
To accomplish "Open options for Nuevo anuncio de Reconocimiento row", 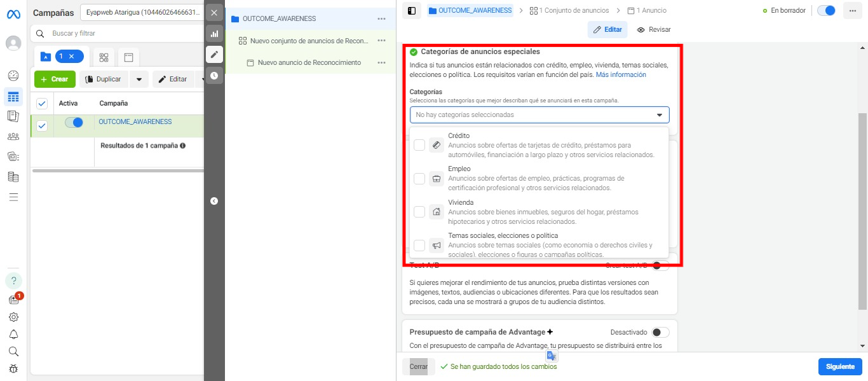I will click(x=381, y=63).
